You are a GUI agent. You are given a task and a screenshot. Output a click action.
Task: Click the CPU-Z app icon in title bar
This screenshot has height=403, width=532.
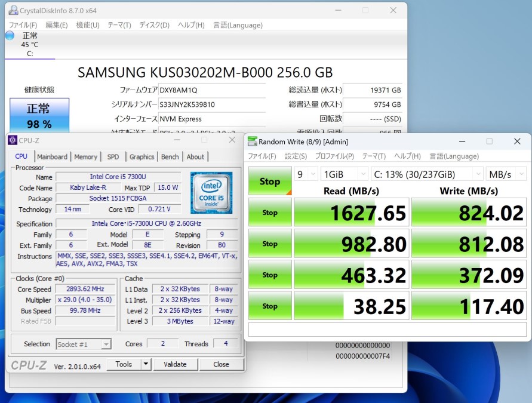(x=13, y=140)
